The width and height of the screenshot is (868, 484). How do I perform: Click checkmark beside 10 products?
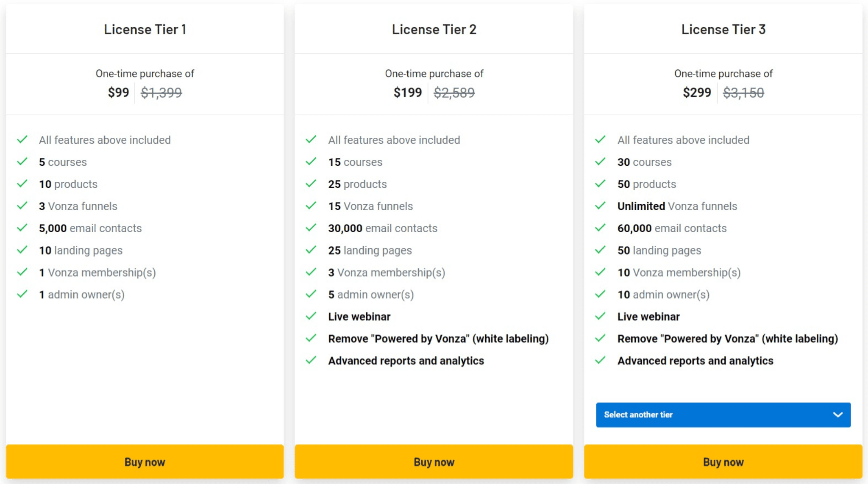(22, 184)
